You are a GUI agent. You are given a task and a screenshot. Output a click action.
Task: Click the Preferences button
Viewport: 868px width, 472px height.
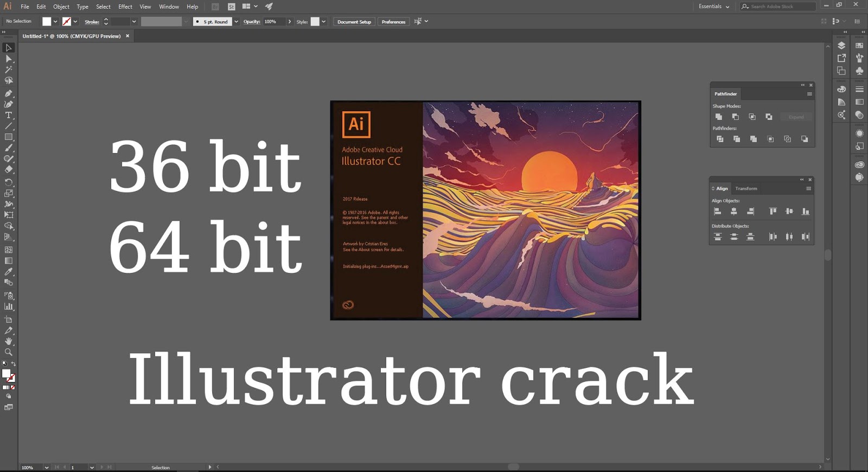(x=393, y=22)
